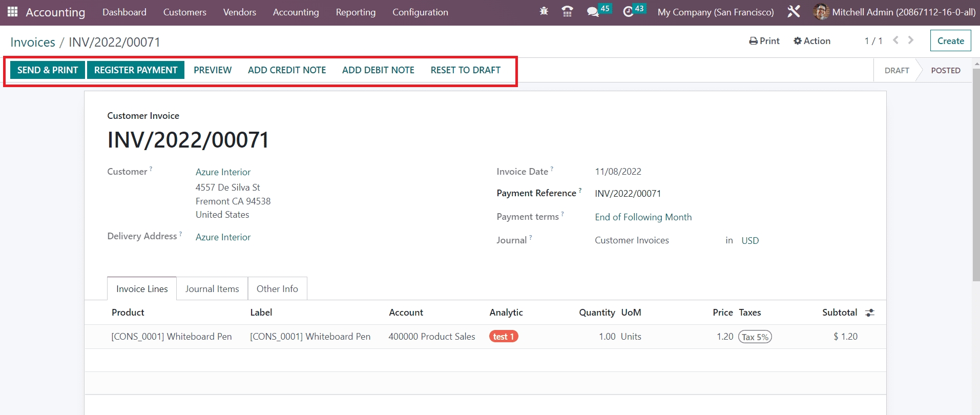Click the vertical page scrollbar
Viewport: 980px width, 415px height.
tap(975, 174)
